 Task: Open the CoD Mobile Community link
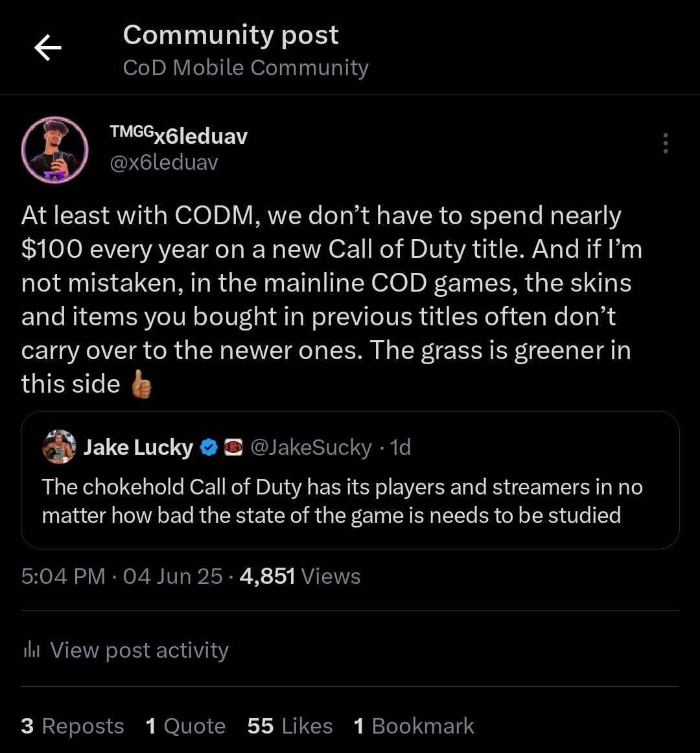(246, 67)
